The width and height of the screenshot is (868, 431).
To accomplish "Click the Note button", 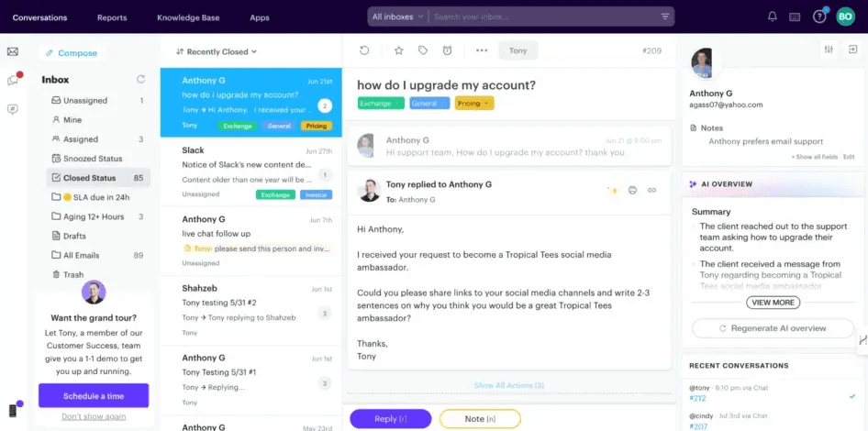I will 480,419.
